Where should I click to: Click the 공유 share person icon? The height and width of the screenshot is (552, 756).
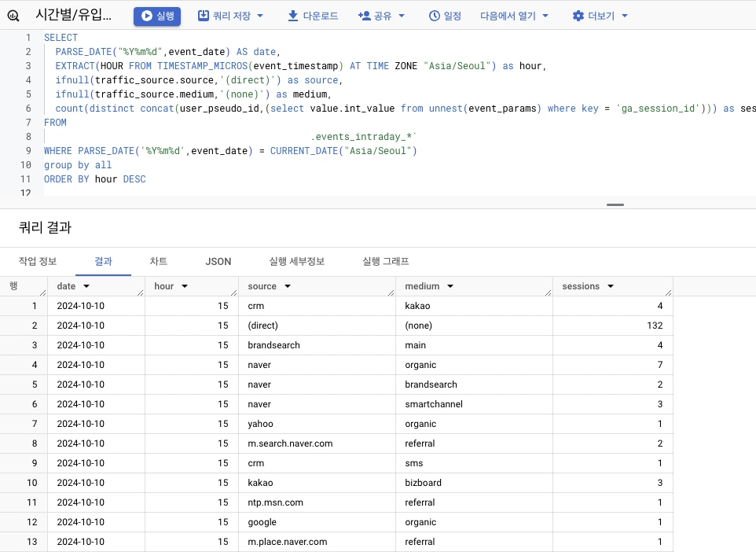[x=364, y=16]
